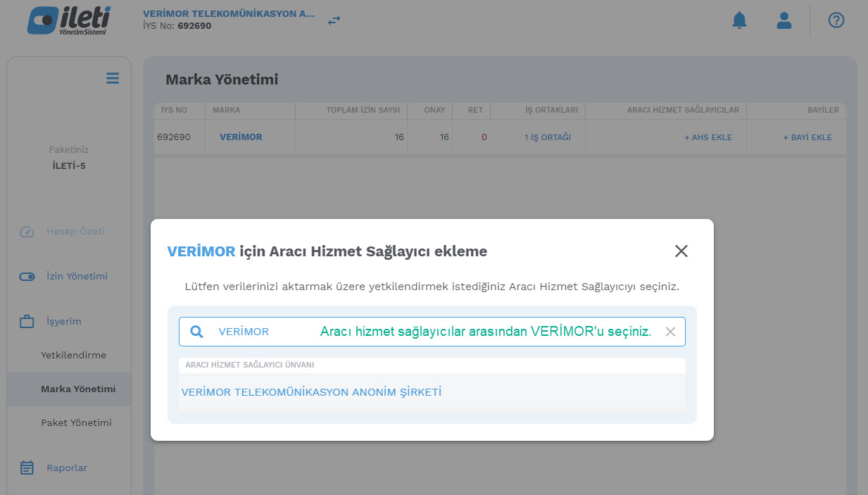The width and height of the screenshot is (868, 495).
Task: Click the search input containing VERİMOR
Action: click(432, 332)
